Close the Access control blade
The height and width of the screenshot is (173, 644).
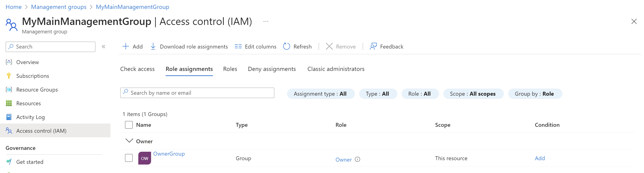[634, 22]
